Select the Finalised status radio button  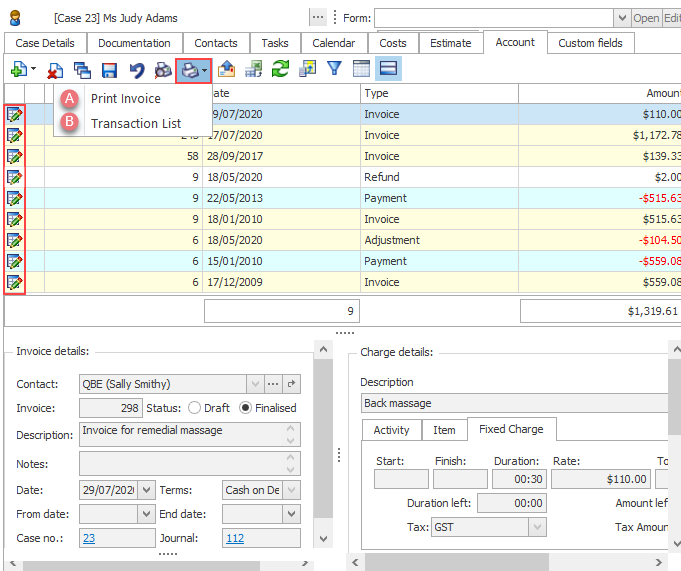pos(245,408)
